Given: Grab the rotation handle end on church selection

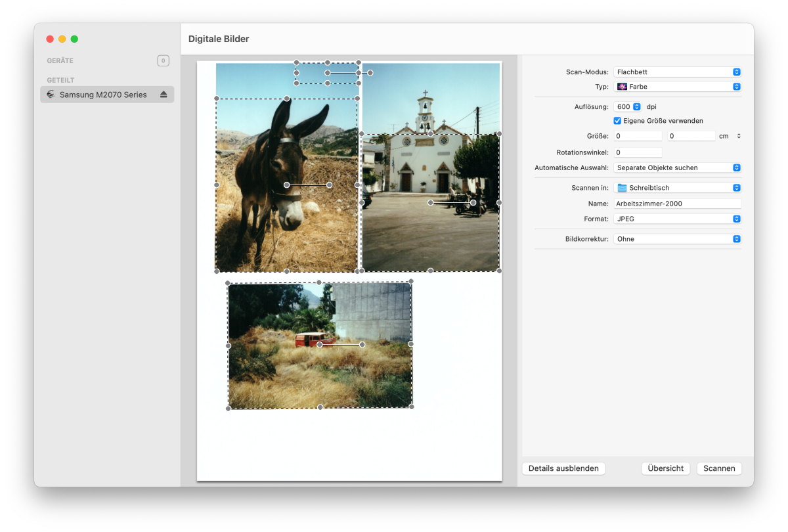Looking at the screenshot, I should (x=473, y=203).
